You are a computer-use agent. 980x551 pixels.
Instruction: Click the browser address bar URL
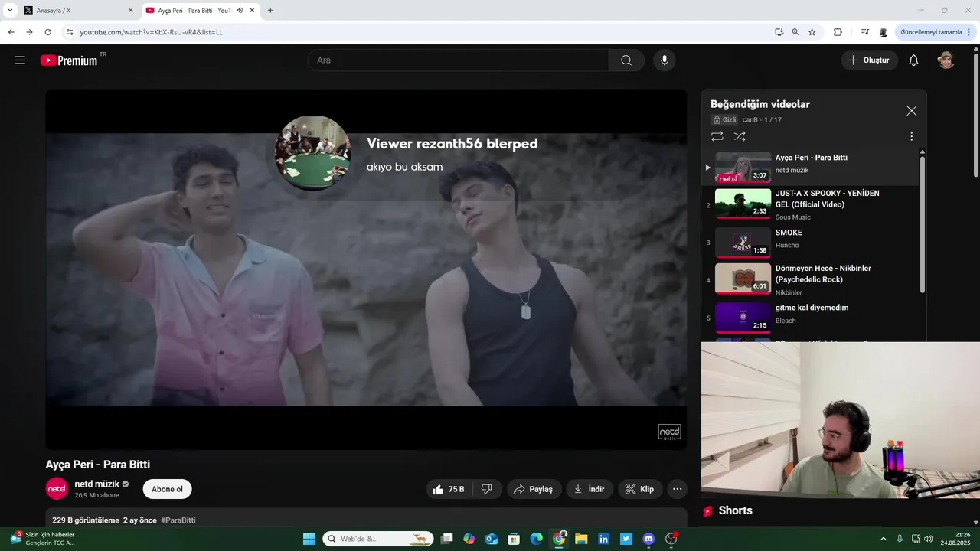pyautogui.click(x=151, y=32)
